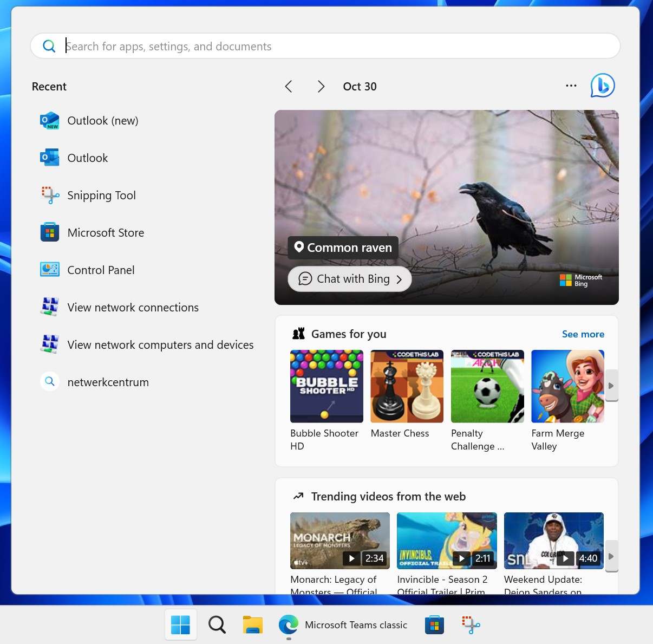Click View network connections icon
Image resolution: width=653 pixels, height=644 pixels.
(50, 307)
